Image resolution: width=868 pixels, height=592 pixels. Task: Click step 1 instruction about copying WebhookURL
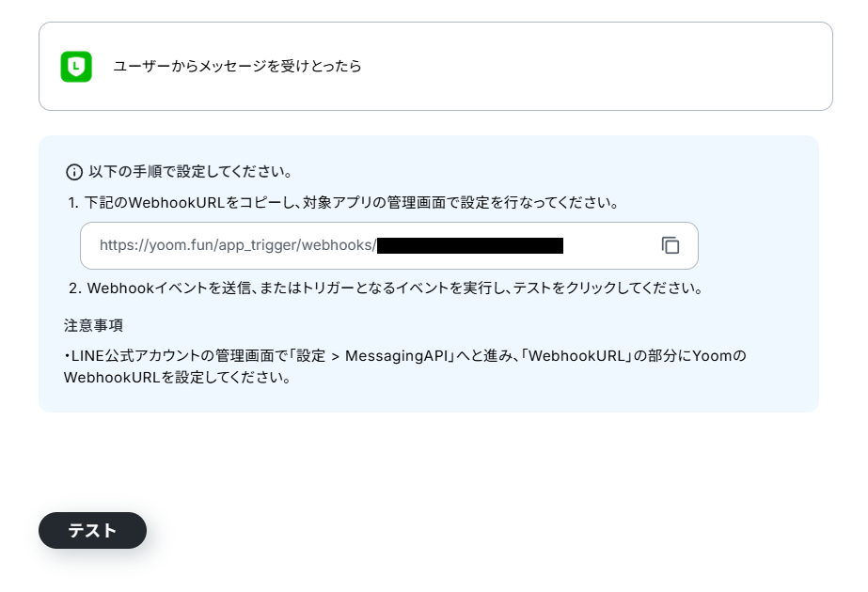(343, 202)
